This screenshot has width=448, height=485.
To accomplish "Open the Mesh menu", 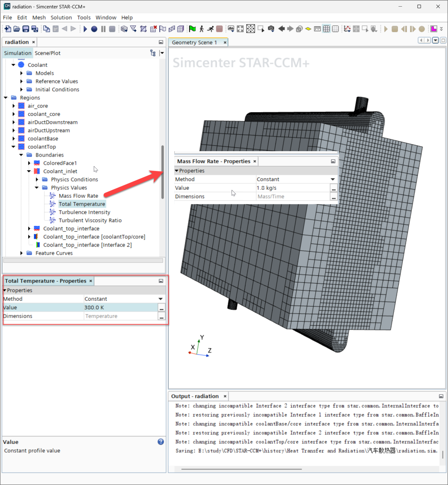I will tap(39, 17).
